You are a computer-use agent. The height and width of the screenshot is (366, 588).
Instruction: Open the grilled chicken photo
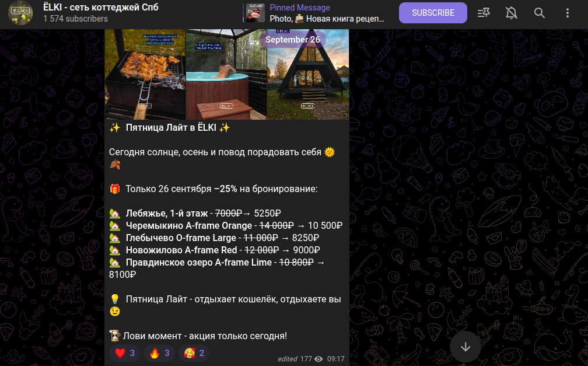[145, 74]
